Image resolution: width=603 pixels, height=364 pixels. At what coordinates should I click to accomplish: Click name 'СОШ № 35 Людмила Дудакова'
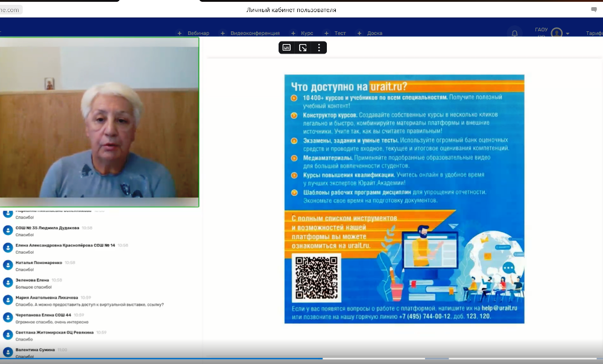(47, 228)
